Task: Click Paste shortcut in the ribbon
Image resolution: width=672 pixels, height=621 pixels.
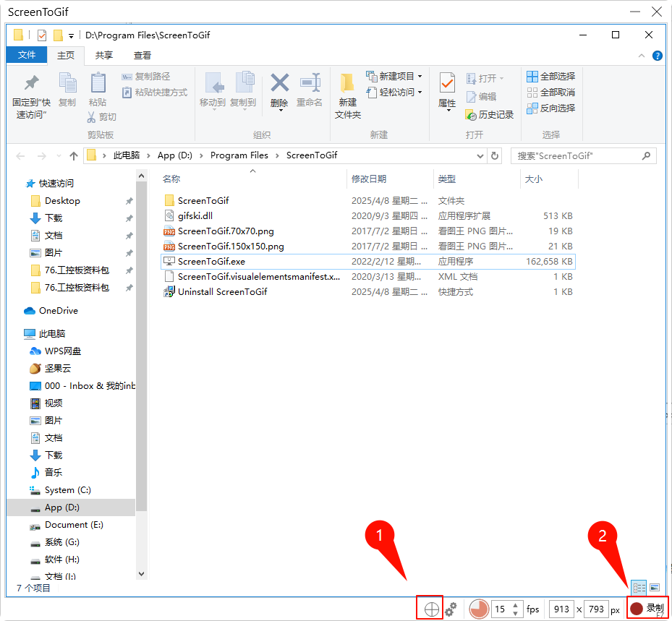Action: click(155, 92)
